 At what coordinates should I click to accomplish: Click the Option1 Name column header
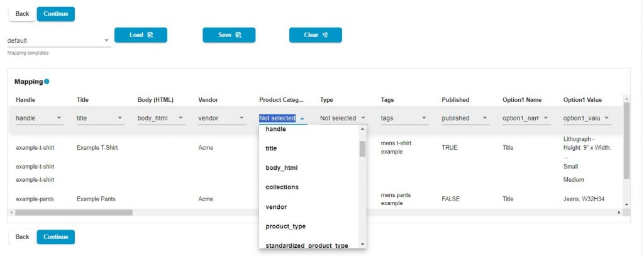(522, 100)
